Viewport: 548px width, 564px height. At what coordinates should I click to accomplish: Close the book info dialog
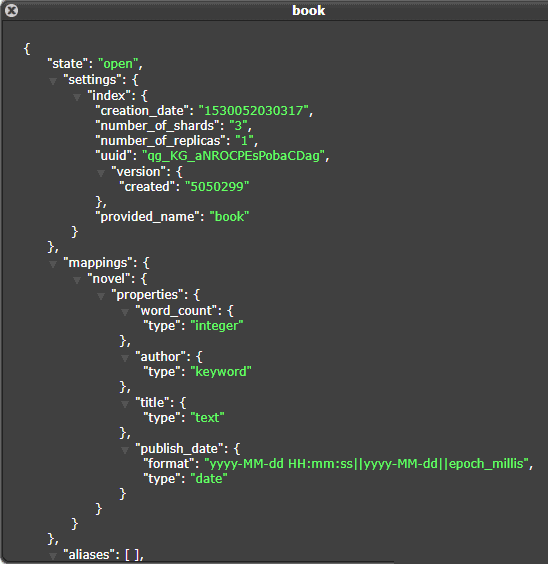(x=11, y=10)
